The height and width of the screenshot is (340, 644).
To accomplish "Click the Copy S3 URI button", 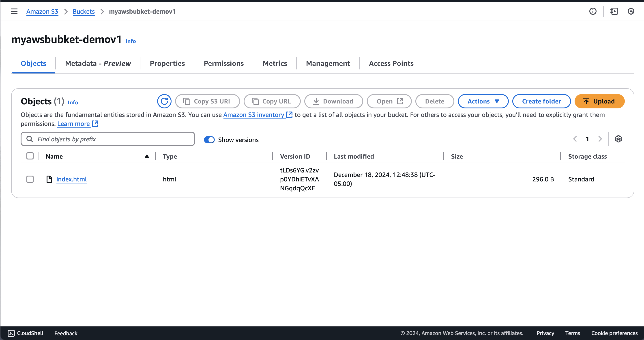I will [208, 101].
